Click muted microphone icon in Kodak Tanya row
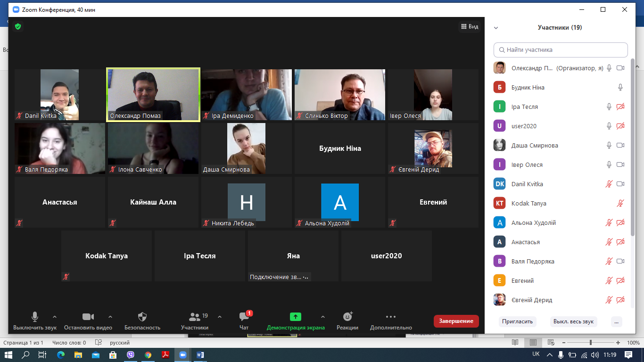Image resolution: width=644 pixels, height=362 pixels. click(620, 204)
